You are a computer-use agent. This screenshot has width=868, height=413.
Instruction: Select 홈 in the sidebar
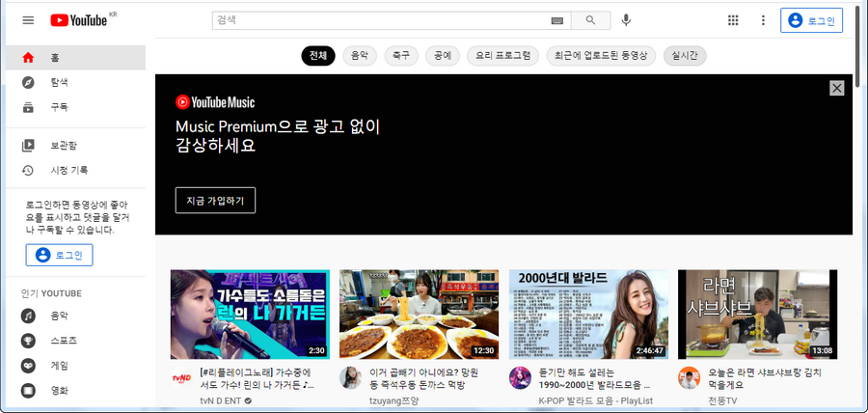coord(76,58)
